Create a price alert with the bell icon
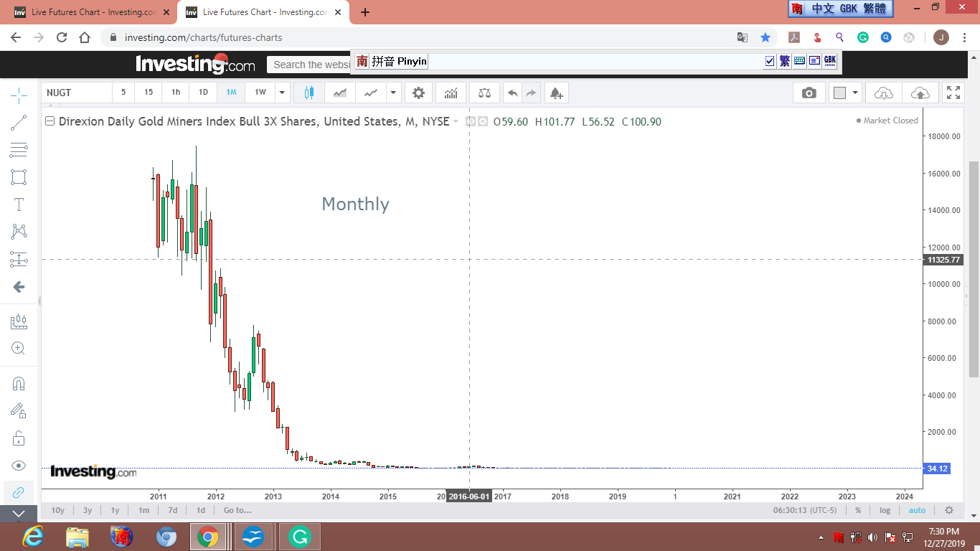This screenshot has width=980, height=551. coord(556,93)
